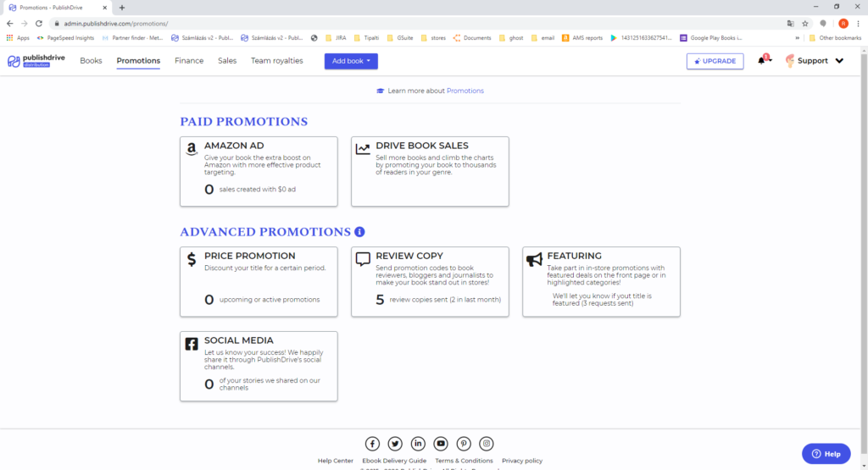Open the DRIVE BOOK SALES card title
This screenshot has height=470, width=868.
pos(422,146)
